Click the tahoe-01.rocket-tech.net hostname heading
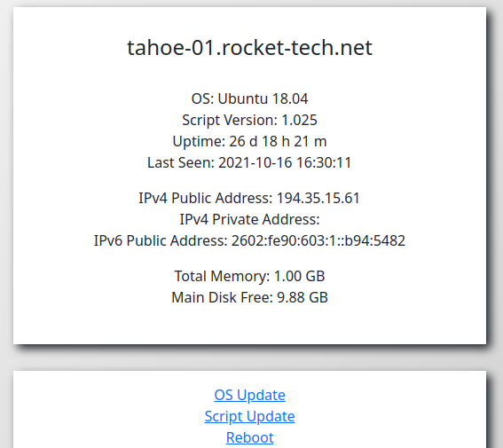The width and height of the screenshot is (503, 448). click(x=249, y=48)
